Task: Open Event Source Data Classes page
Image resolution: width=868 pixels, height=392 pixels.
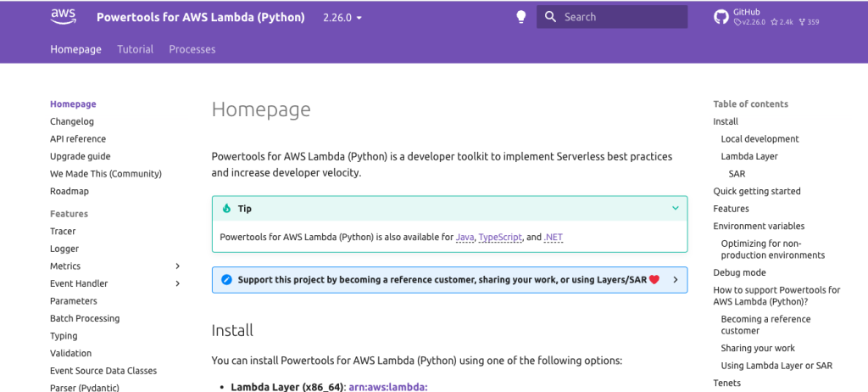Action: pyautogui.click(x=103, y=371)
